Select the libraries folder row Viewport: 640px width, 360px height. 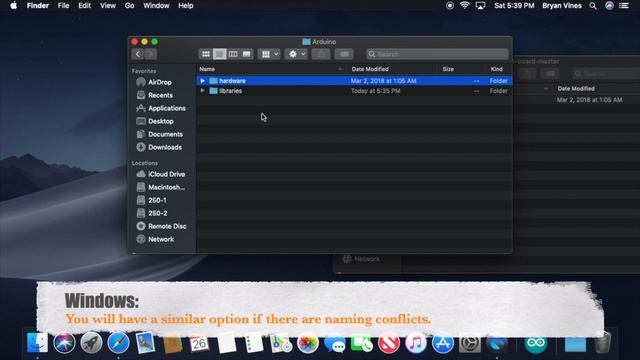click(354, 91)
